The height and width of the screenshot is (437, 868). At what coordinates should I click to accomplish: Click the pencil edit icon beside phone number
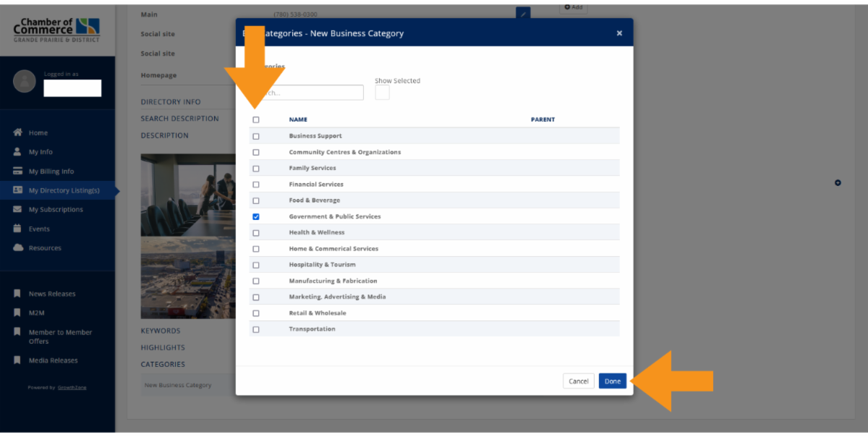(x=523, y=13)
